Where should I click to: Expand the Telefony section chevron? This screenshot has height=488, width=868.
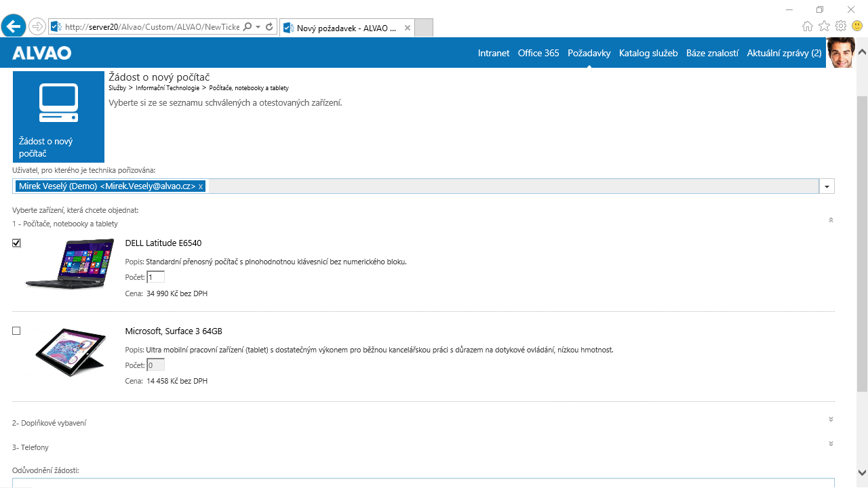[x=831, y=444]
